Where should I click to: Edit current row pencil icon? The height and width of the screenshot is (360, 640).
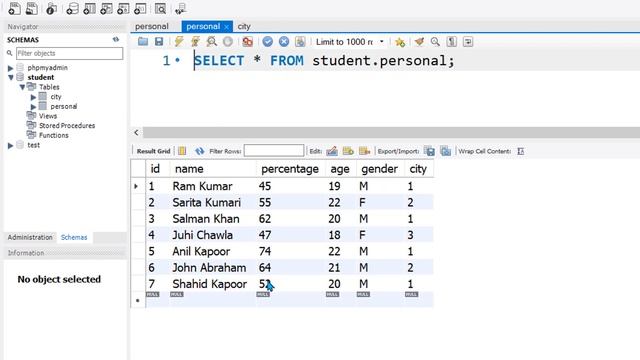332,151
